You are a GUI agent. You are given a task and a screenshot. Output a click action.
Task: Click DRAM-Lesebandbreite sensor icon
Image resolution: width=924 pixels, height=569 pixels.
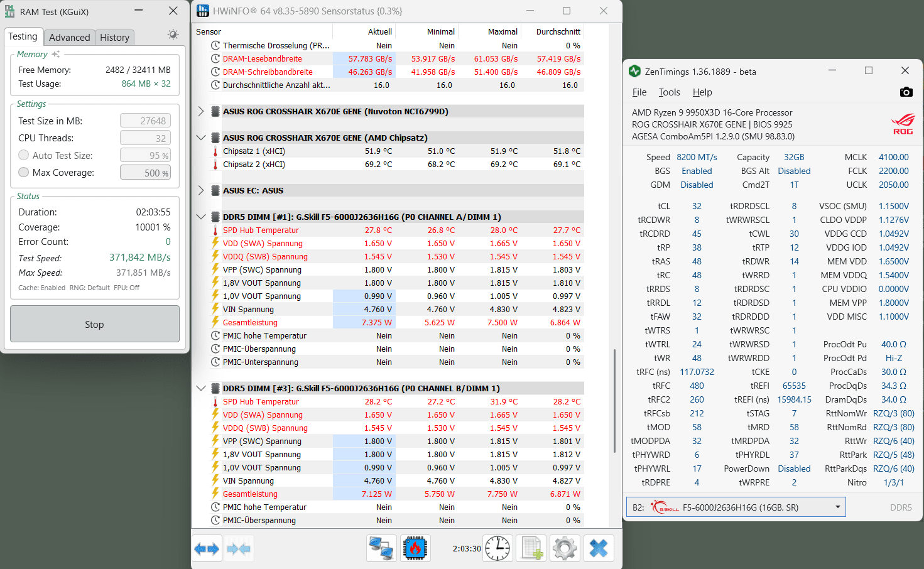click(215, 58)
